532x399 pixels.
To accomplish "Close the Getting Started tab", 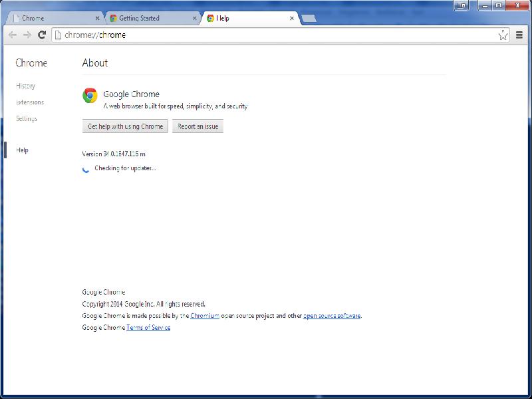I will pos(194,19).
